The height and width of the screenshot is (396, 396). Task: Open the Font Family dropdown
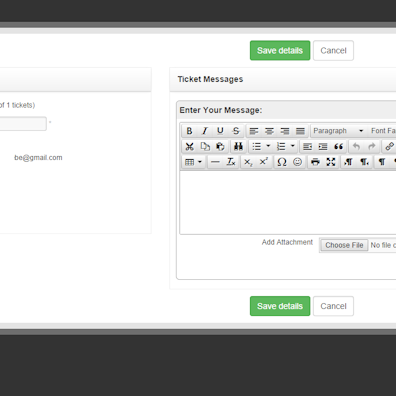[x=383, y=131]
